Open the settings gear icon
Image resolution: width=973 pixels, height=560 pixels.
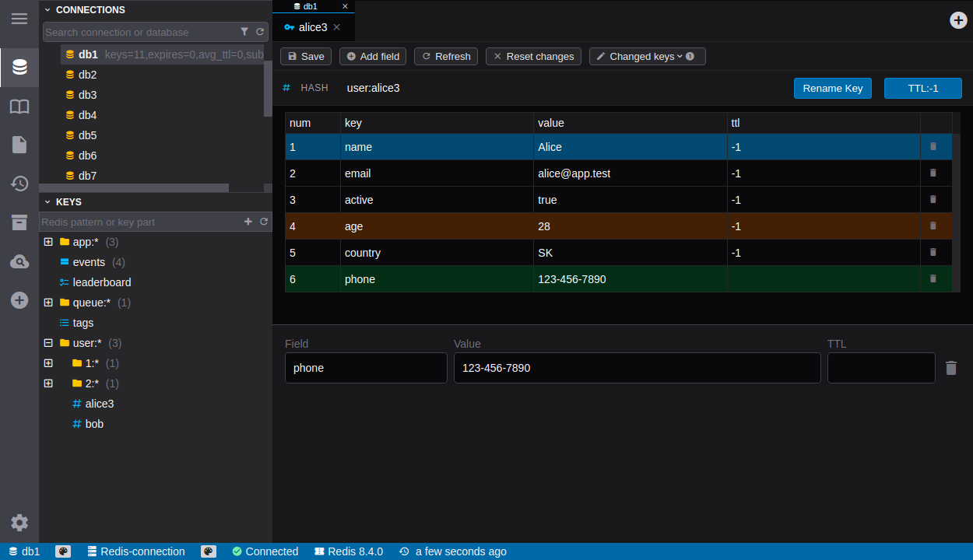pos(19,523)
